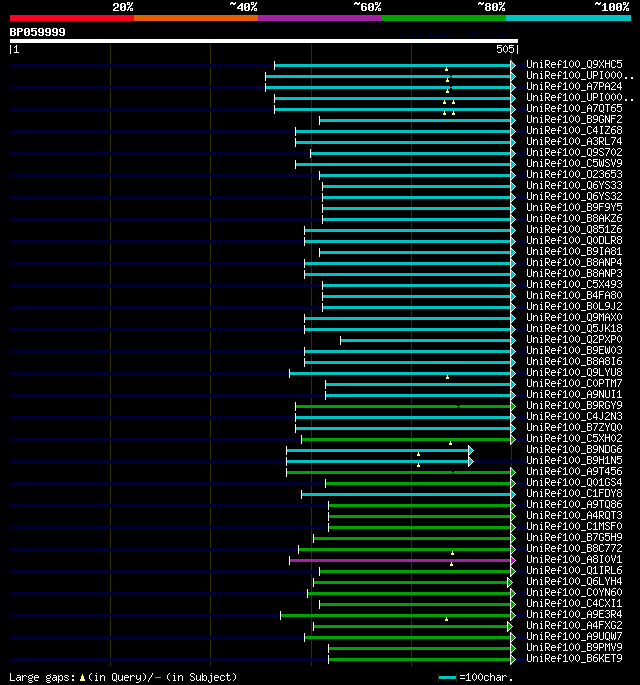The width and height of the screenshot is (640, 685).
Task: Select the UniRef100_A8I0V1 label
Action: pyautogui.click(x=574, y=560)
